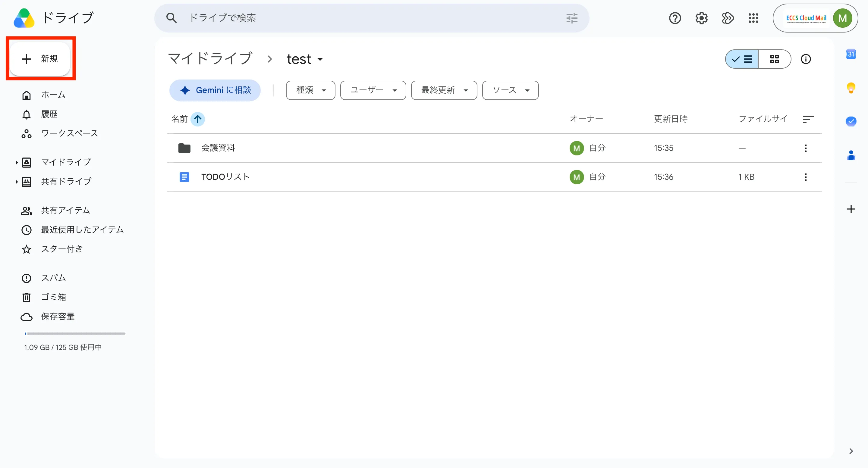Sort by the 名前 column header
The width and height of the screenshot is (868, 468).
(x=179, y=119)
